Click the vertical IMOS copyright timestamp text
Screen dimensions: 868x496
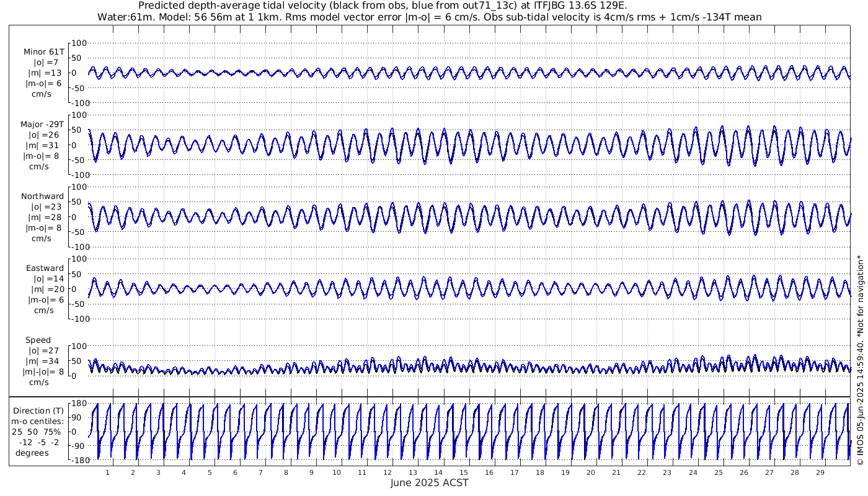(x=861, y=360)
